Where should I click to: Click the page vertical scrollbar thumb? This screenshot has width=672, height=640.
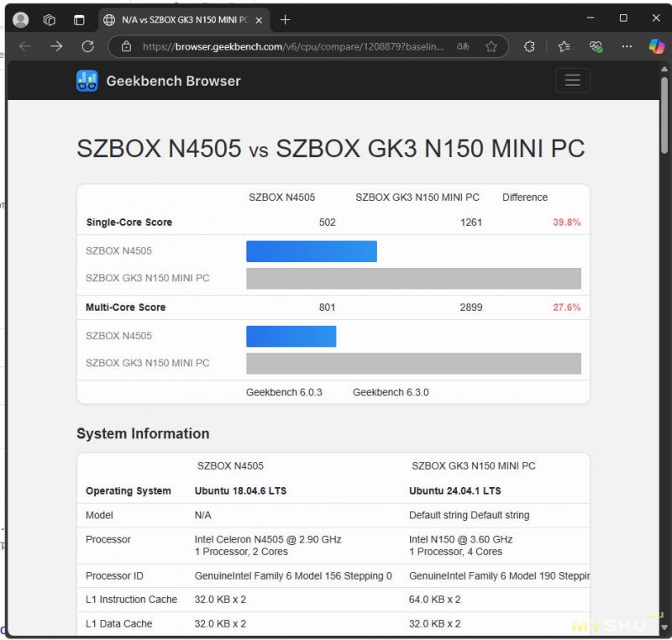[664, 115]
